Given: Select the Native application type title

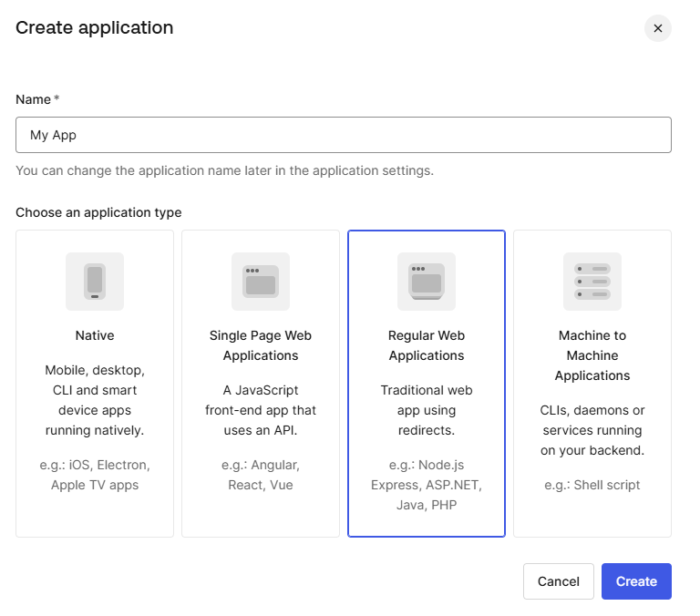Looking at the screenshot, I should [x=95, y=335].
